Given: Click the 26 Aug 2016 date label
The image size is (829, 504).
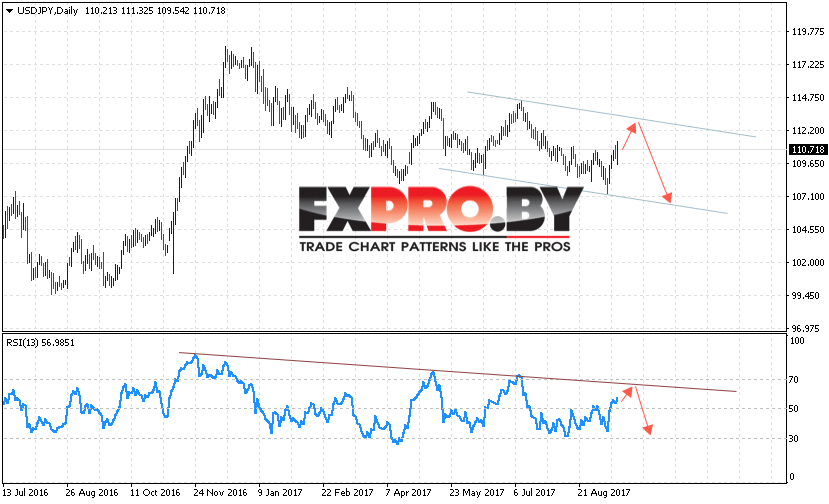Looking at the screenshot, I should (91, 492).
